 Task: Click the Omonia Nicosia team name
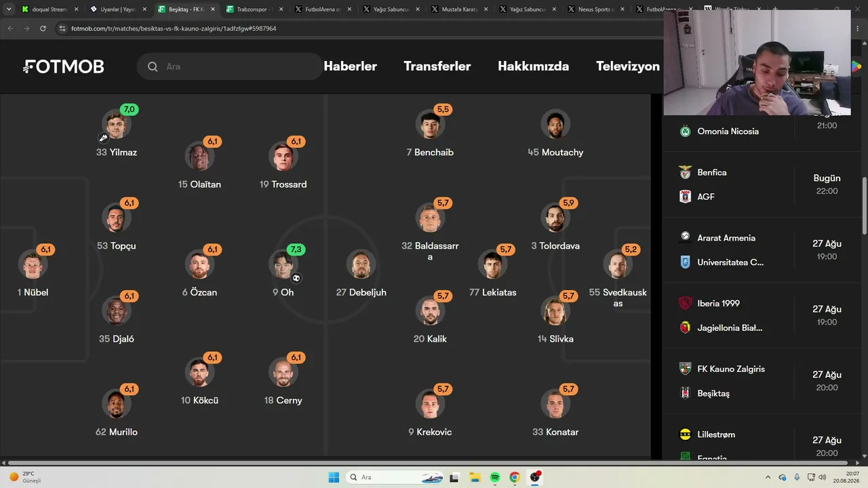[728, 131]
